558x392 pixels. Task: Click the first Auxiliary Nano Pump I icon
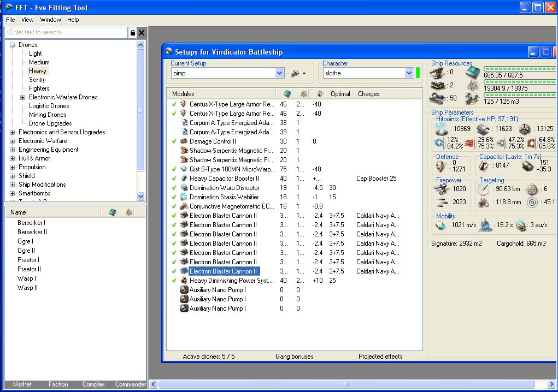(184, 290)
